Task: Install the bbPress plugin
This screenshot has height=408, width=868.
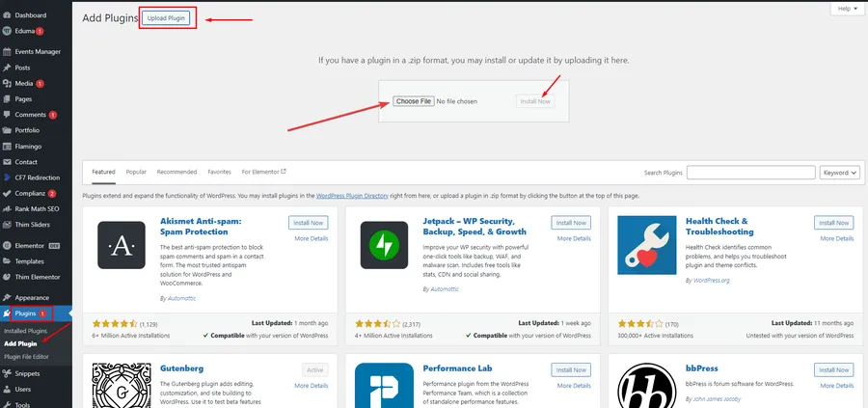Action: pyautogui.click(x=833, y=369)
